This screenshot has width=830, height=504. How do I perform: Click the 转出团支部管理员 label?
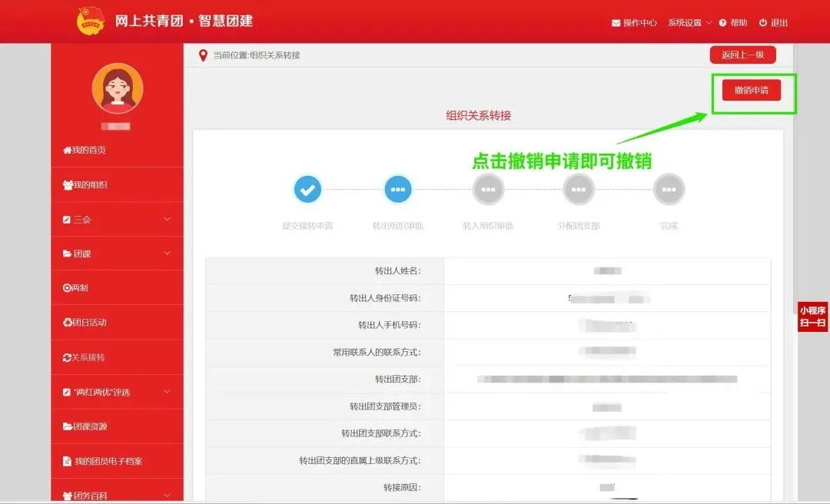(x=385, y=406)
